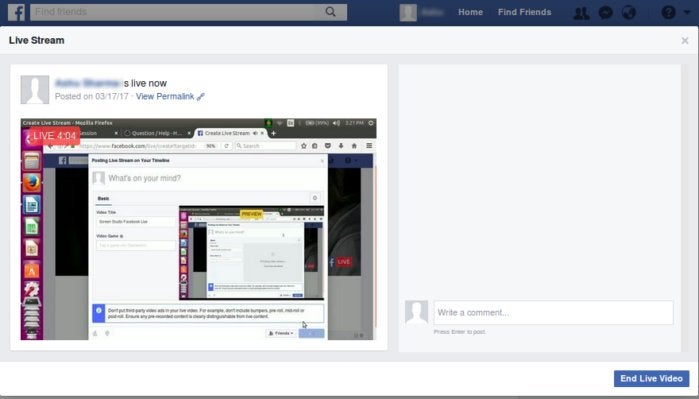Expand the account dropdown arrow
The width and height of the screenshot is (699, 399).
[687, 12]
